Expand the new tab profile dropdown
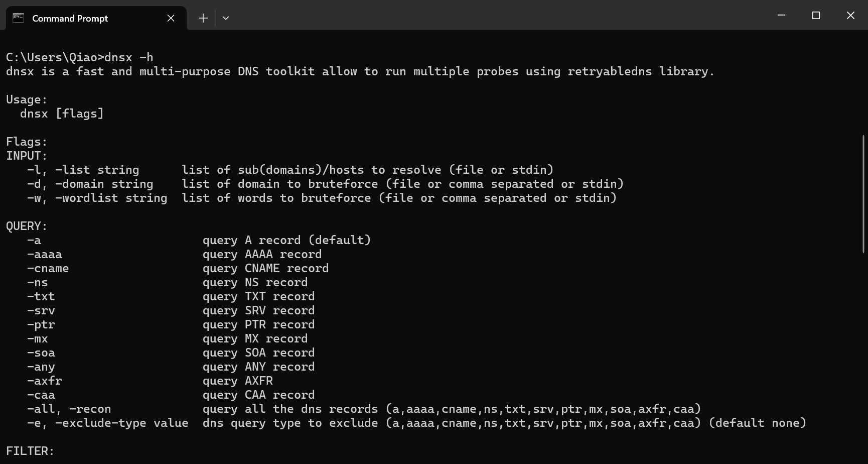Viewport: 868px width, 464px height. (x=226, y=18)
